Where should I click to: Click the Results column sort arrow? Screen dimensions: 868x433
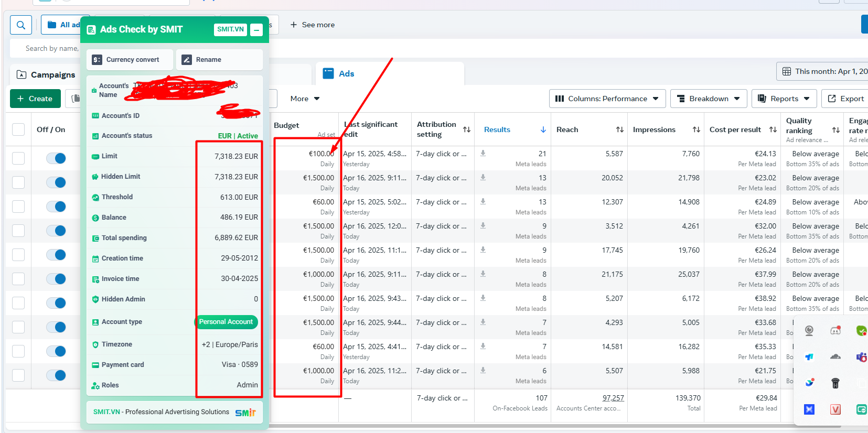point(543,129)
